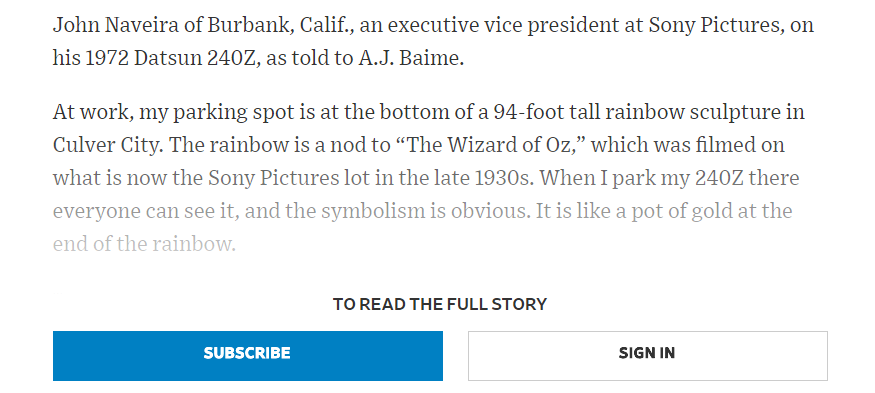The height and width of the screenshot is (393, 875).
Task: Click the blue Subscribe button
Action: pyautogui.click(x=248, y=356)
